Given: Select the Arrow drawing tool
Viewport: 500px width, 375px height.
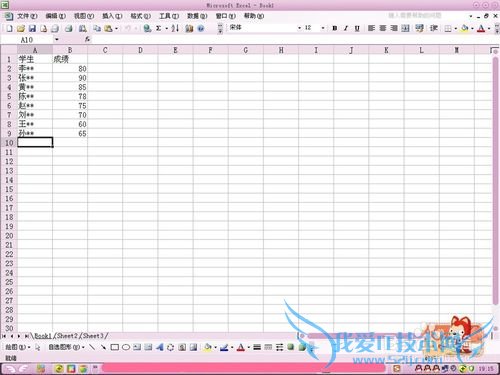Looking at the screenshot, I should [x=103, y=347].
